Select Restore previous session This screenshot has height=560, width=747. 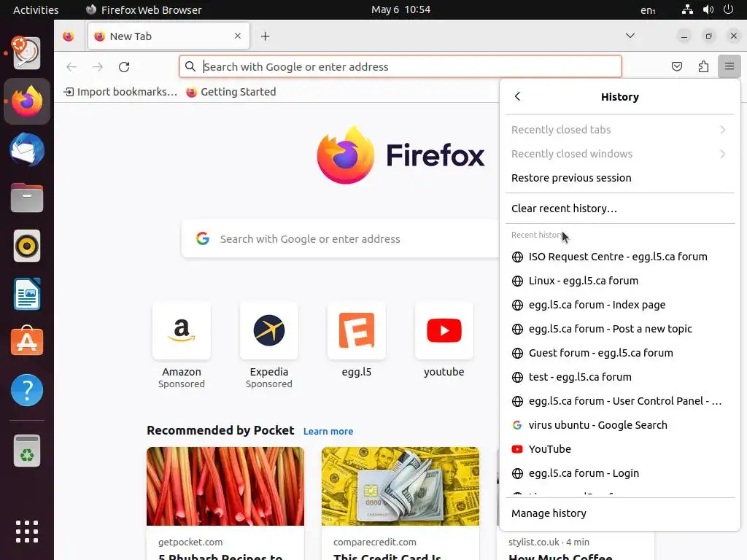click(x=620, y=178)
